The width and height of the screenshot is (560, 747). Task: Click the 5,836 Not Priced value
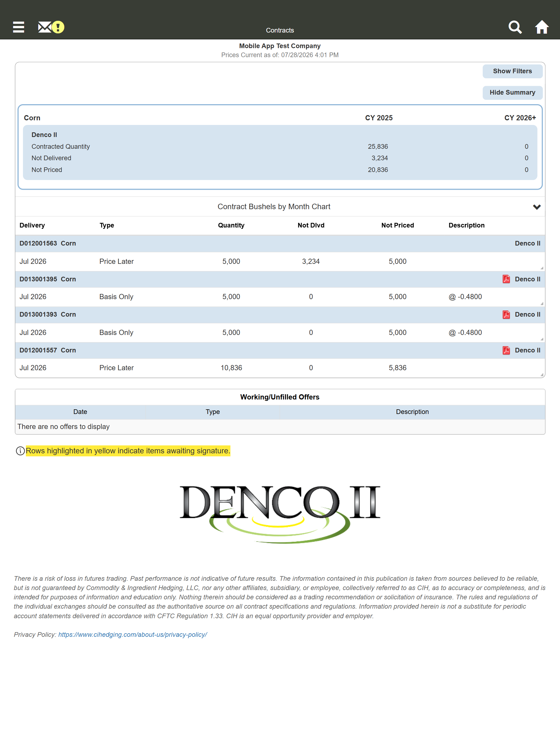pos(398,368)
